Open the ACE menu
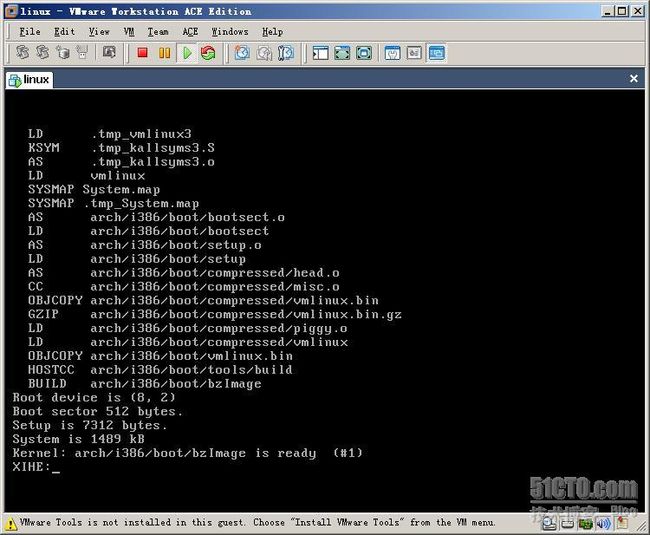The image size is (650, 535). coord(190,31)
